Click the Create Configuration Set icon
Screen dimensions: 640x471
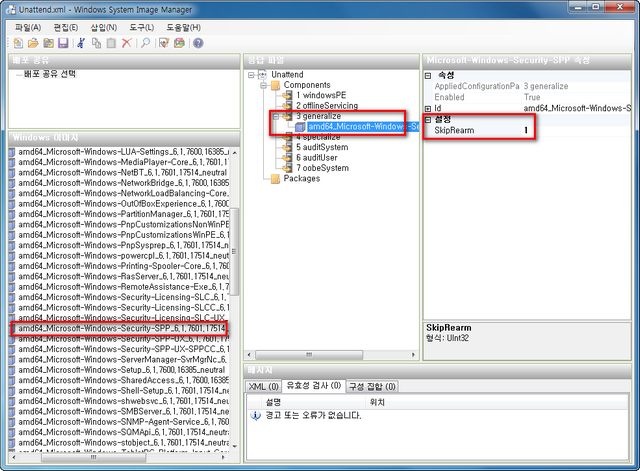tap(179, 43)
